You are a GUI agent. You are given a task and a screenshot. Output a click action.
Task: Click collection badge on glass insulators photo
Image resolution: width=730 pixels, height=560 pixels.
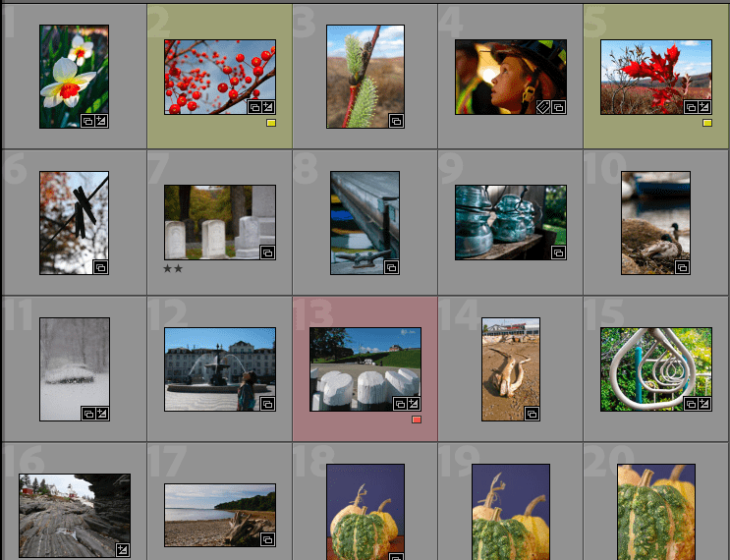click(x=558, y=252)
